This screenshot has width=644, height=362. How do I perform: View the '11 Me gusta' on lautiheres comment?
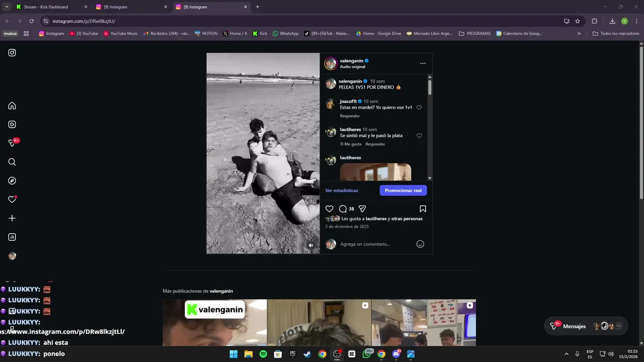click(351, 144)
